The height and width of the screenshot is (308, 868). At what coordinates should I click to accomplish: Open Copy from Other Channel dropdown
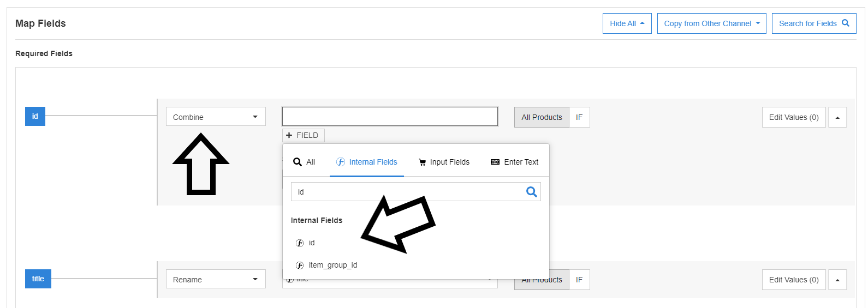coord(711,23)
